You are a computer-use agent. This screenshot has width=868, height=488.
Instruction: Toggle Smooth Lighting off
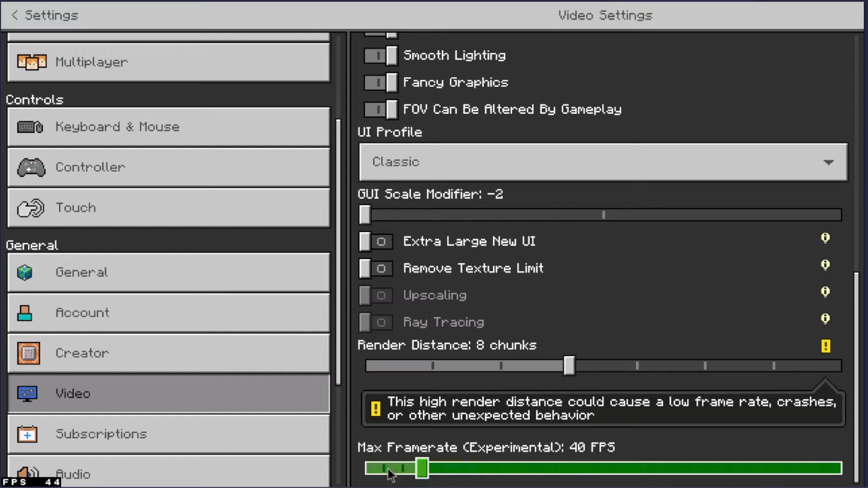point(381,56)
